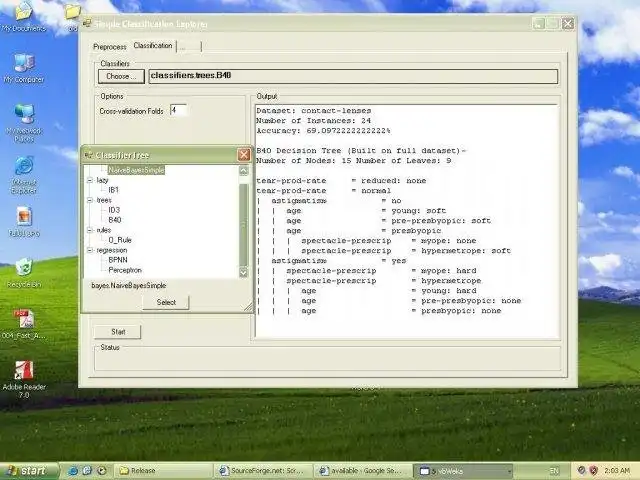Click Internet Explorer quick launch icon

(x=73, y=471)
